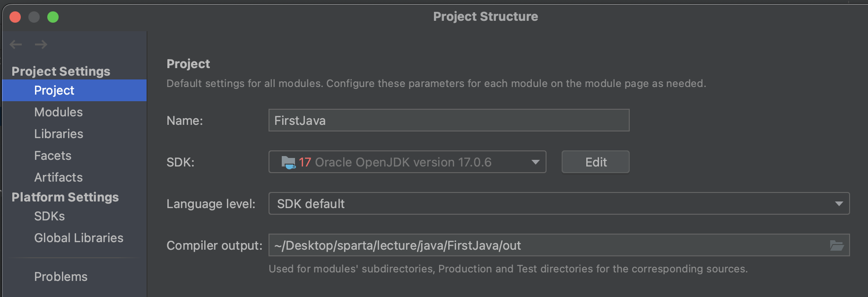Select Global Libraries in sidebar
This screenshot has width=868, height=297.
click(x=78, y=238)
